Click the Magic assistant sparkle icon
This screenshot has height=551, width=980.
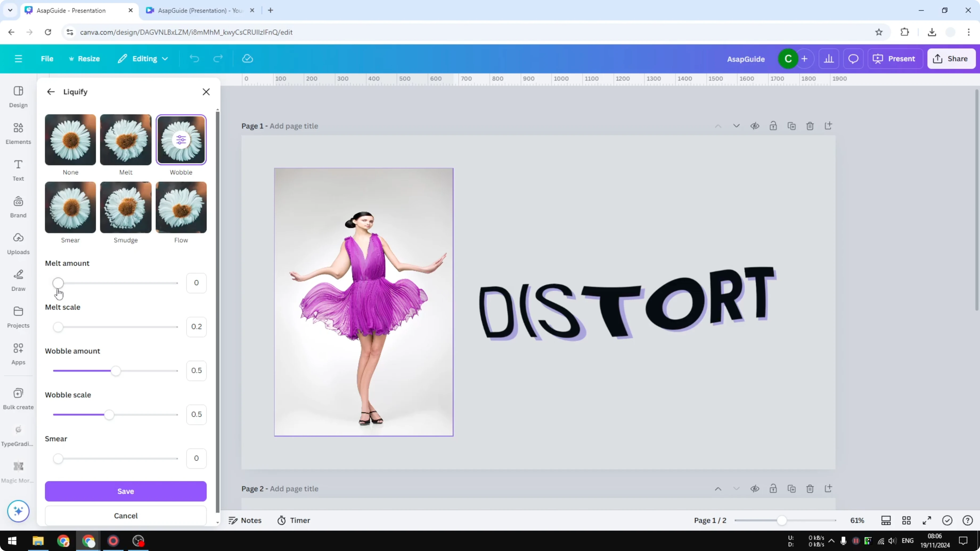pyautogui.click(x=18, y=511)
